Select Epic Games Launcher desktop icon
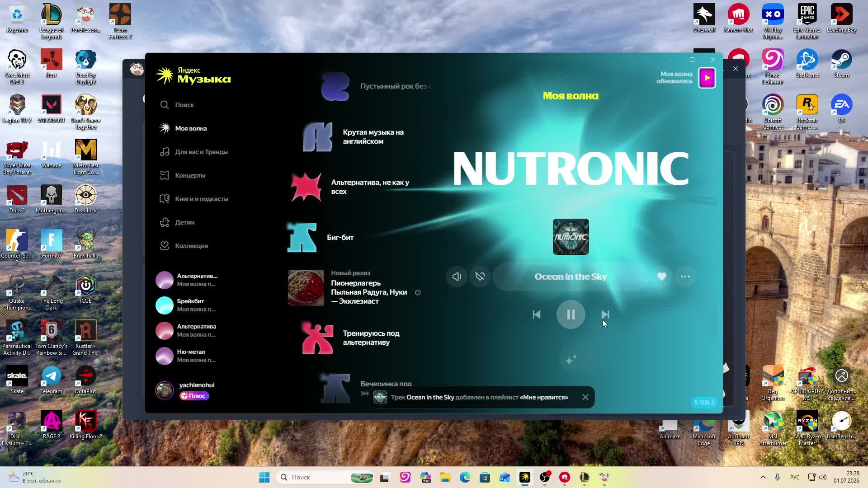 pyautogui.click(x=807, y=22)
